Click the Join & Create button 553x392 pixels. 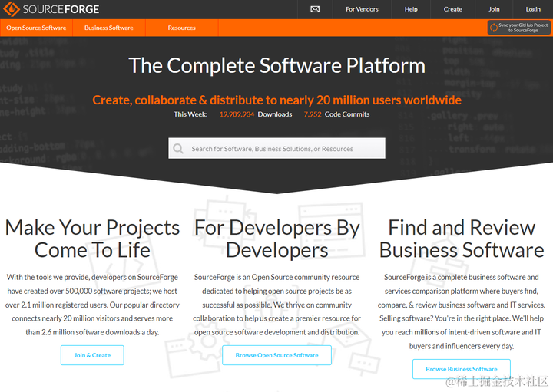coord(92,355)
